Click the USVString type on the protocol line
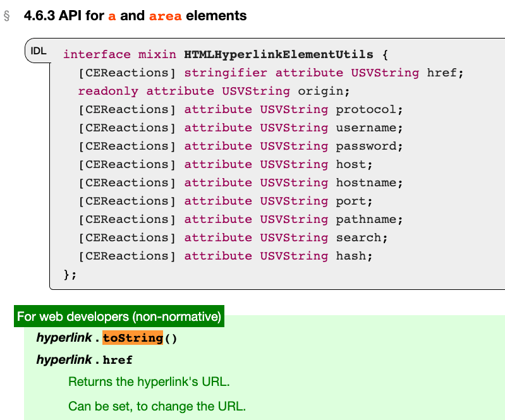The image size is (505, 420). [x=294, y=109]
